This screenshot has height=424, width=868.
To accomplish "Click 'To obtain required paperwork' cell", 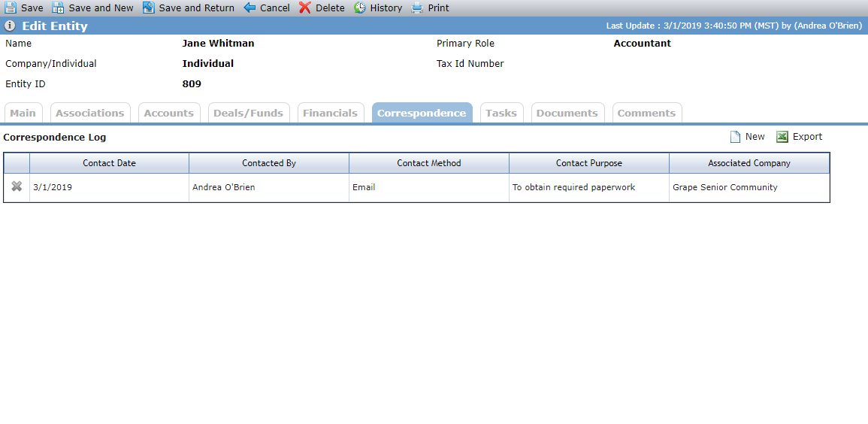I will (589, 188).
